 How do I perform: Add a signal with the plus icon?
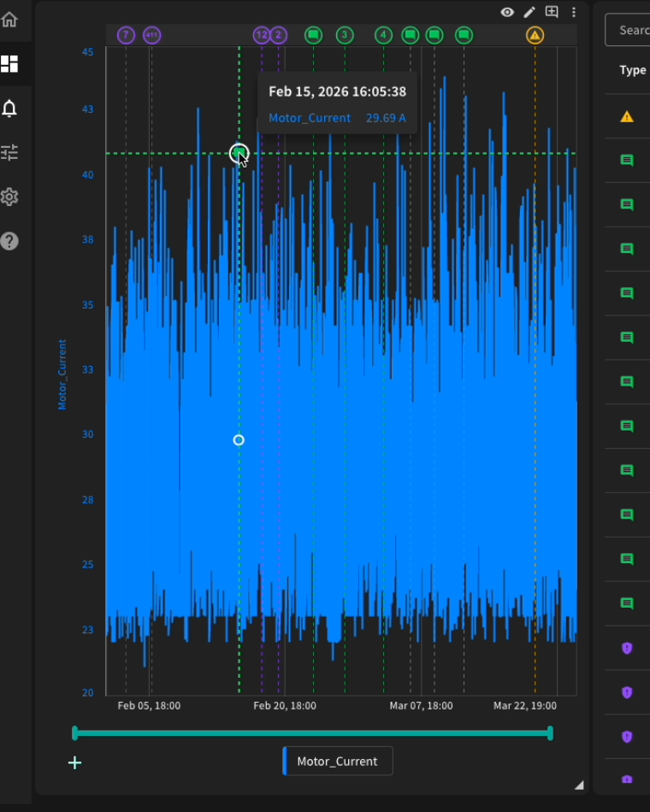74,762
